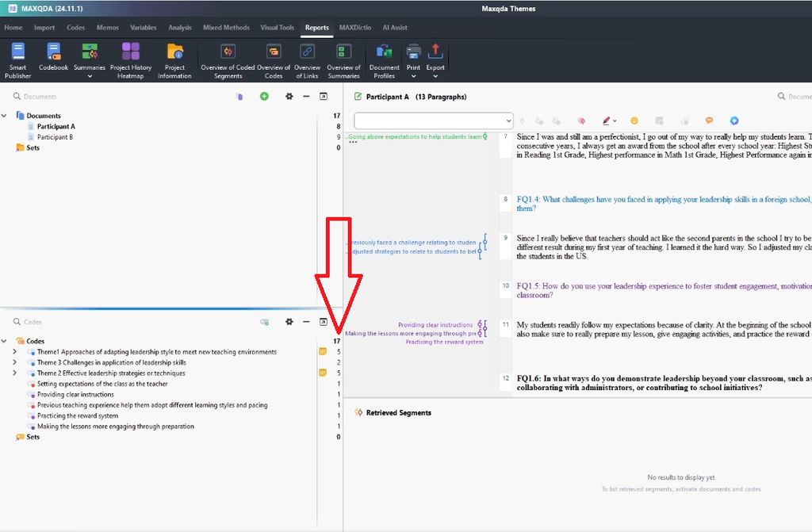
Task: Click the Codebook icon
Action: 54,60
